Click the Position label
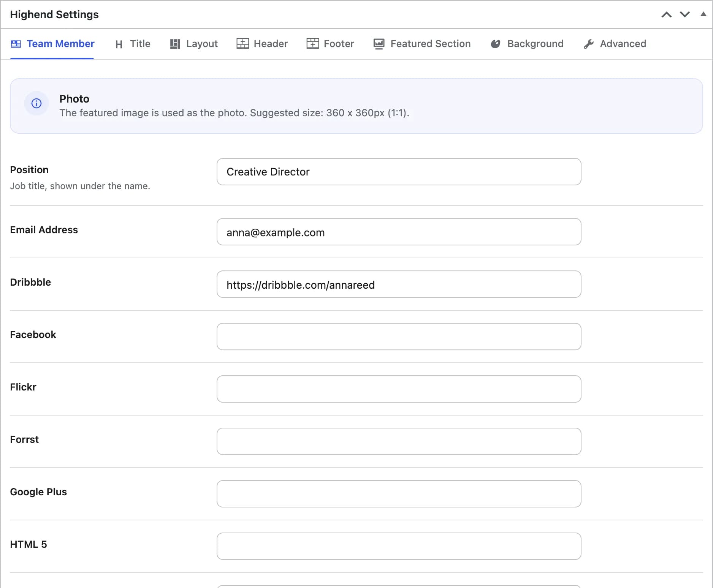Screen dimensions: 713x588 pyautogui.click(x=29, y=170)
